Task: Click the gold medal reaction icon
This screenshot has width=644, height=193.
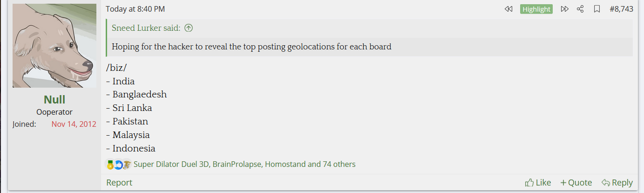Action: coord(110,165)
